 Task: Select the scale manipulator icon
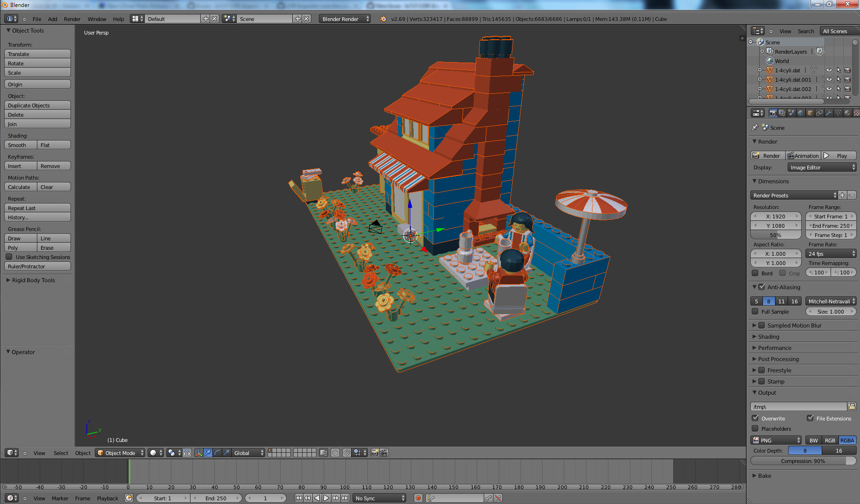(x=227, y=453)
